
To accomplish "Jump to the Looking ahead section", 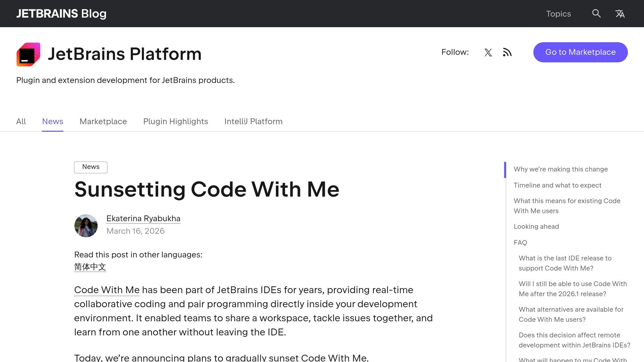I will click(536, 227).
